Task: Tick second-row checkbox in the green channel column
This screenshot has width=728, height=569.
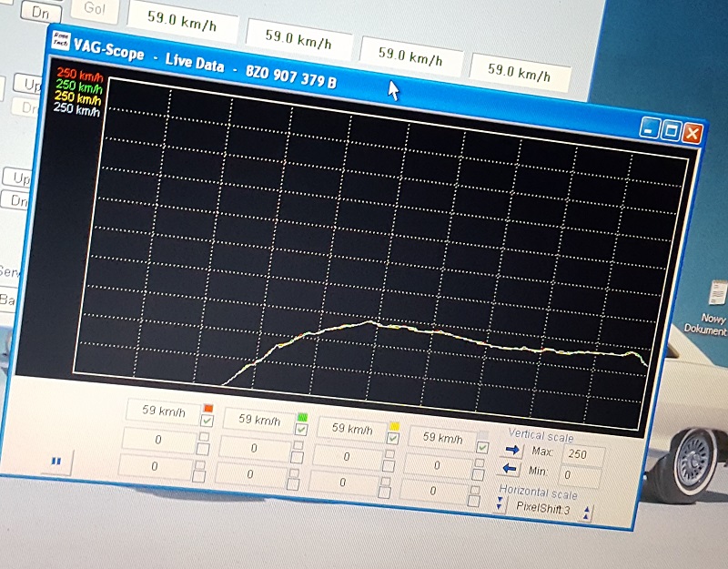Action: click(297, 457)
